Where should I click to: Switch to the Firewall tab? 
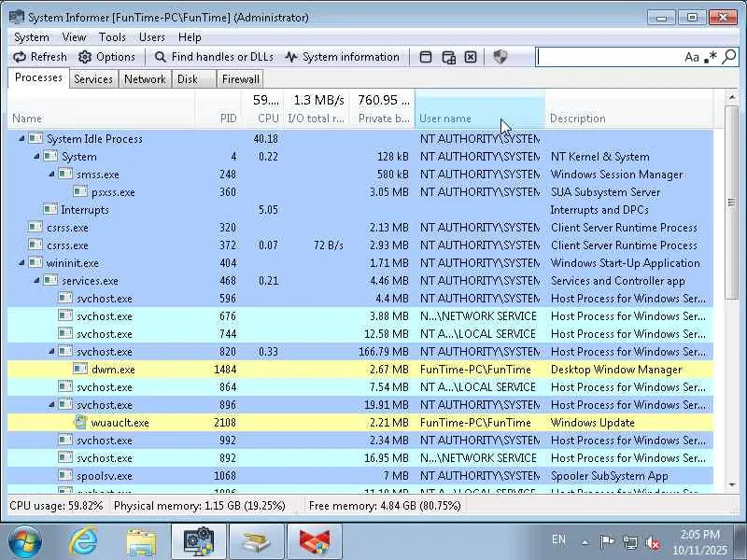241,79
